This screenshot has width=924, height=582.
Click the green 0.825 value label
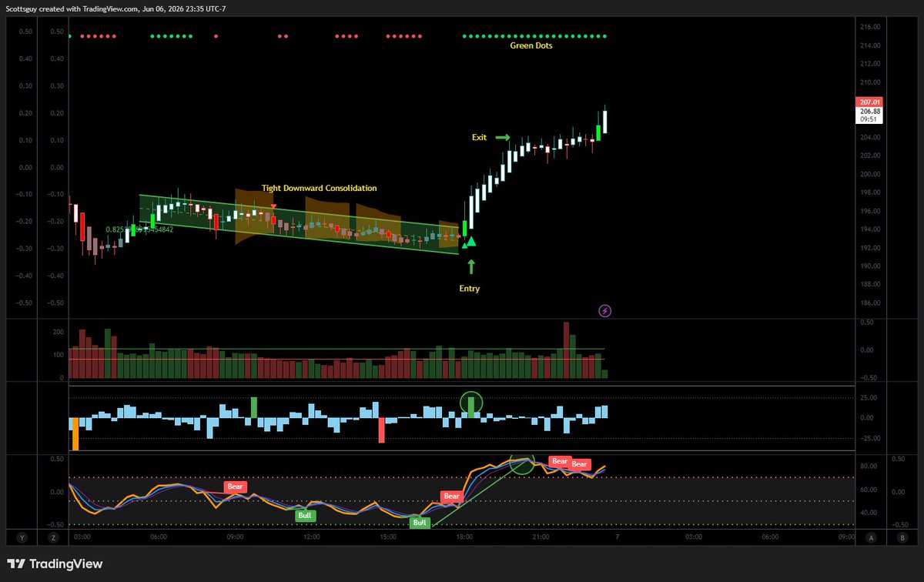point(139,229)
